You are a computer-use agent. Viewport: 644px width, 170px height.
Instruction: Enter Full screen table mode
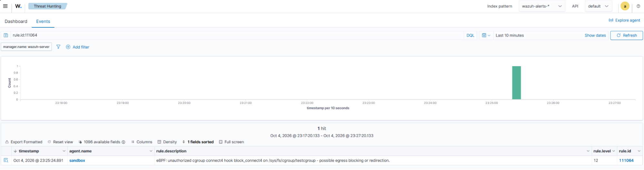click(x=231, y=142)
